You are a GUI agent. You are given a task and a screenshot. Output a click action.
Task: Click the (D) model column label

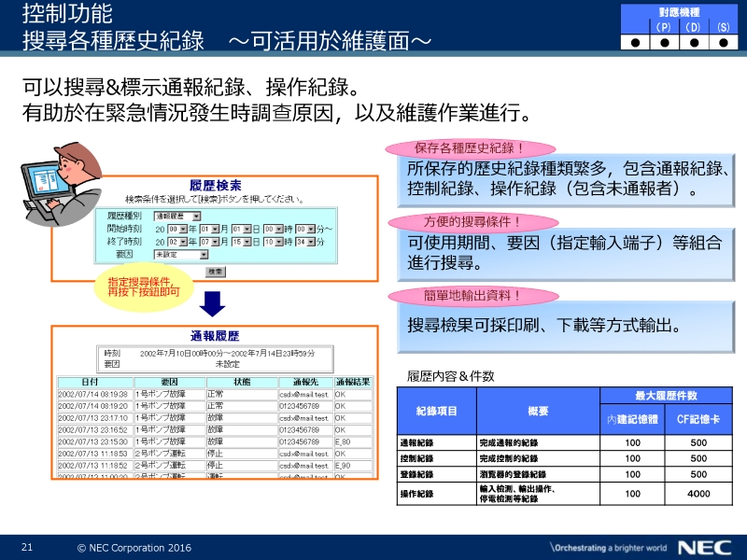(693, 27)
